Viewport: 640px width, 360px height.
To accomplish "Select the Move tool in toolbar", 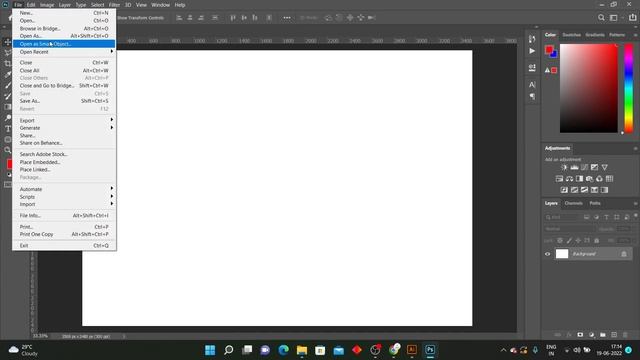I will 7,42.
